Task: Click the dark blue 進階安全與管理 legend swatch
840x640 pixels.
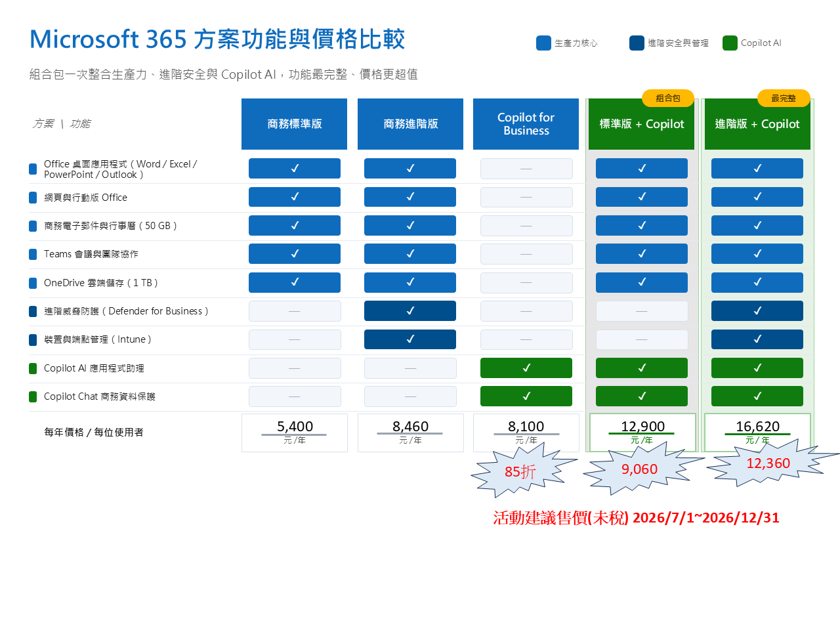Action: point(637,43)
